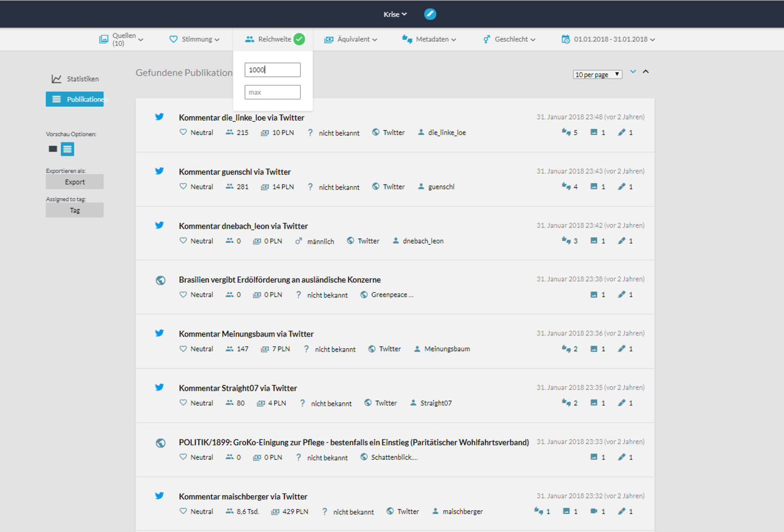
Task: Click the Twitter icon beside die_linke_loe comment
Action: coord(159,117)
